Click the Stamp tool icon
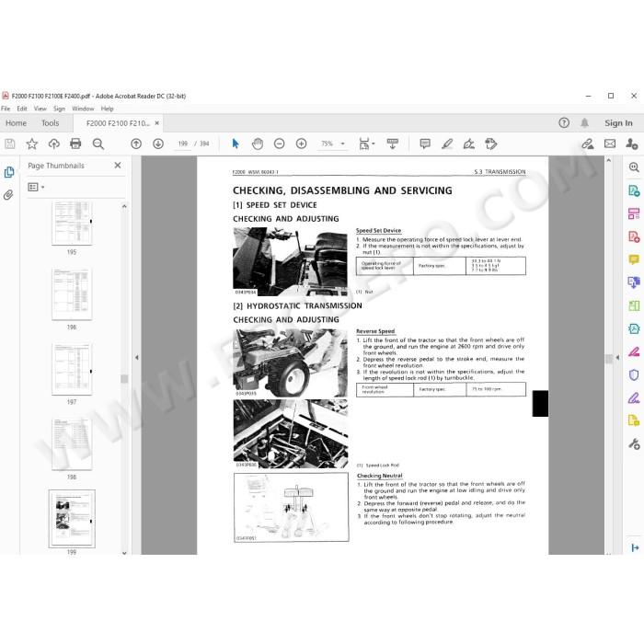The height and width of the screenshot is (644, 644). 491,144
